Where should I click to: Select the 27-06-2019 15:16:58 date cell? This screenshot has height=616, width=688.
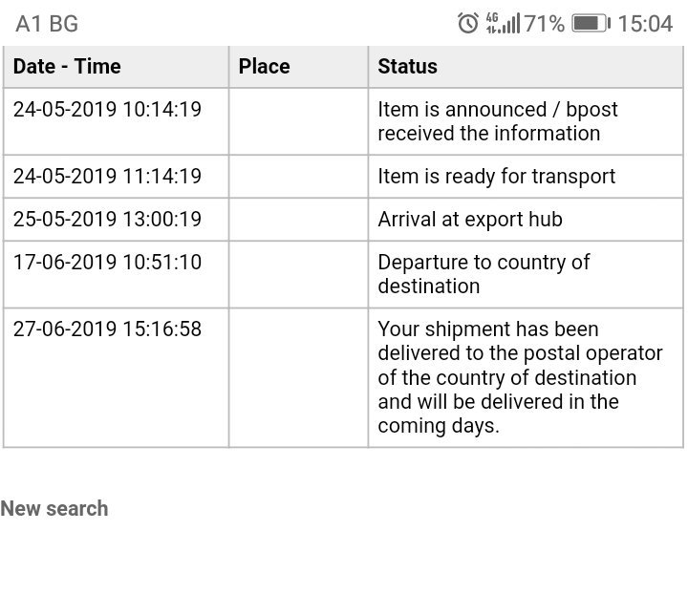point(107,329)
